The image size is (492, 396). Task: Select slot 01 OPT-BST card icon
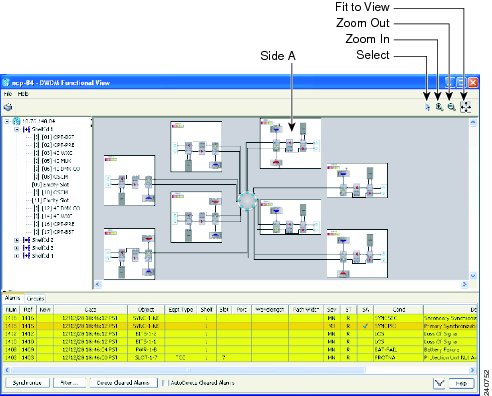pyautogui.click(x=37, y=137)
